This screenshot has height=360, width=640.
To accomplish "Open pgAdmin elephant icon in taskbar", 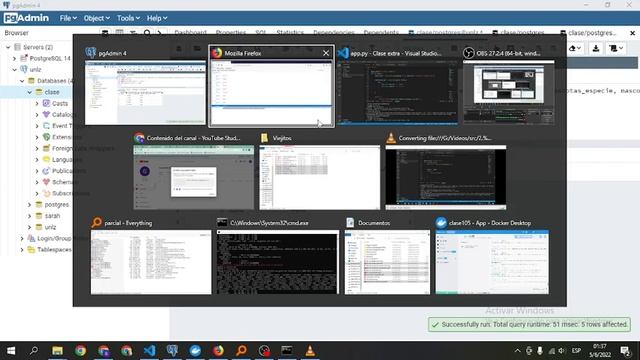I will tap(172, 351).
